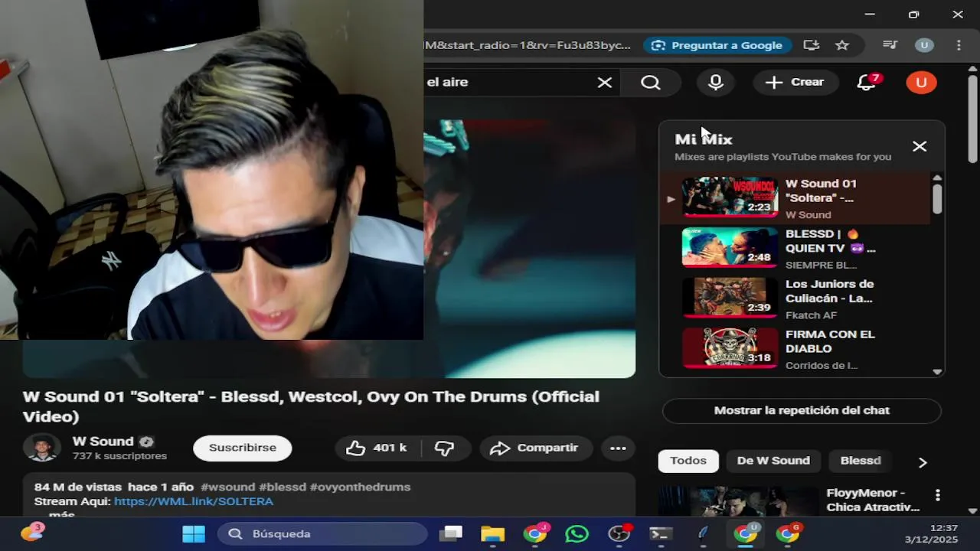
Task: Click the 737 k suscriptores text
Action: coord(119,456)
